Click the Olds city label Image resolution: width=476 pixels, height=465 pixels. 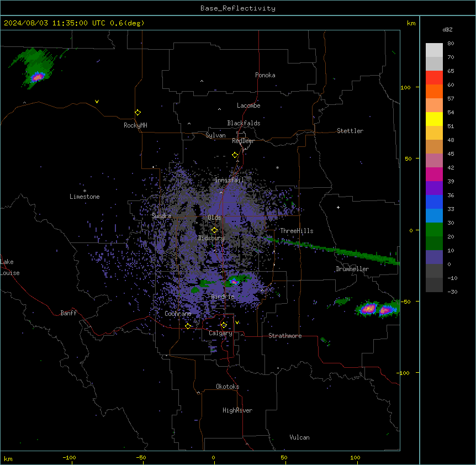tap(214, 218)
